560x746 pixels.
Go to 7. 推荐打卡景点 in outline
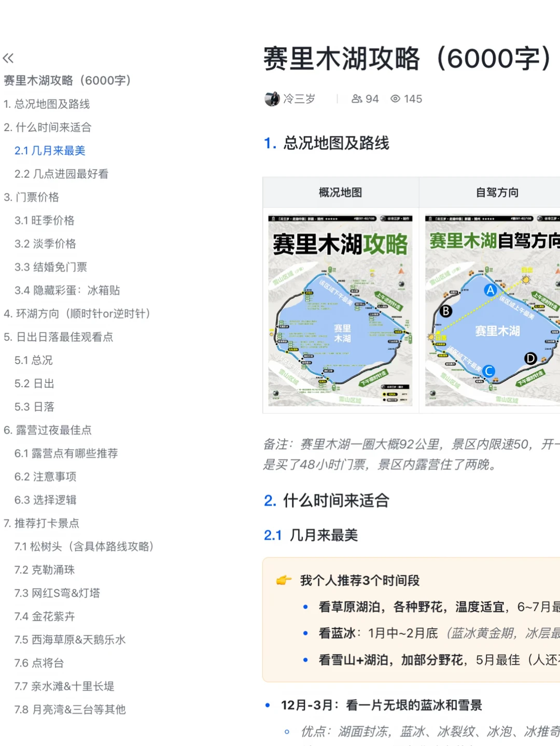[x=41, y=523]
